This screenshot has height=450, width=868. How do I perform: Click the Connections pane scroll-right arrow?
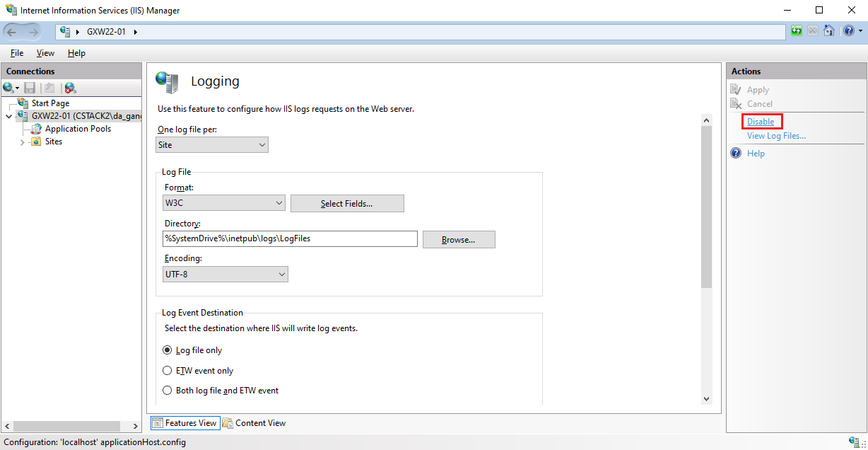point(136,427)
